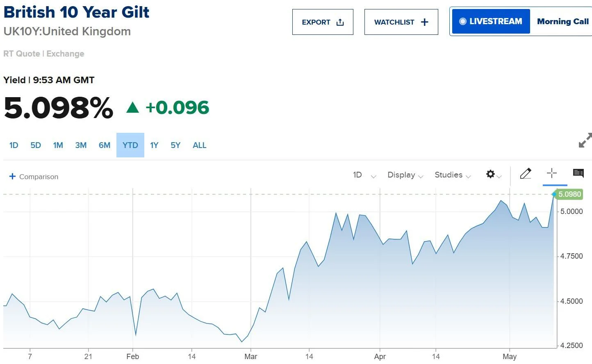Click the British 10 Year Gilt title

point(76,12)
